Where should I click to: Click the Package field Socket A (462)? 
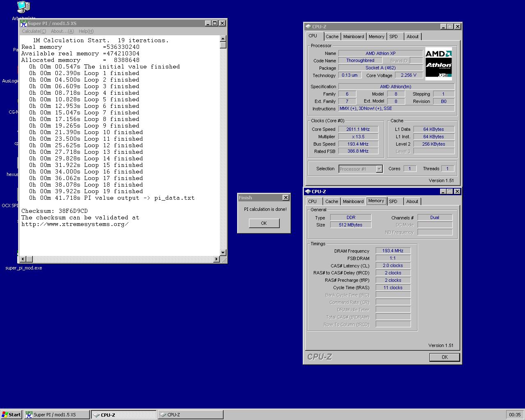click(x=381, y=68)
